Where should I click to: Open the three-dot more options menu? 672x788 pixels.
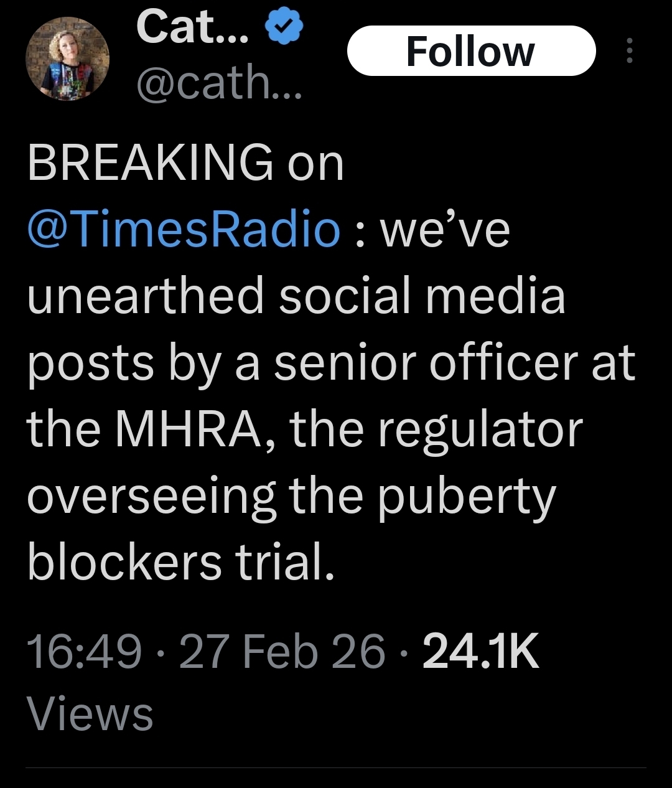tap(630, 50)
